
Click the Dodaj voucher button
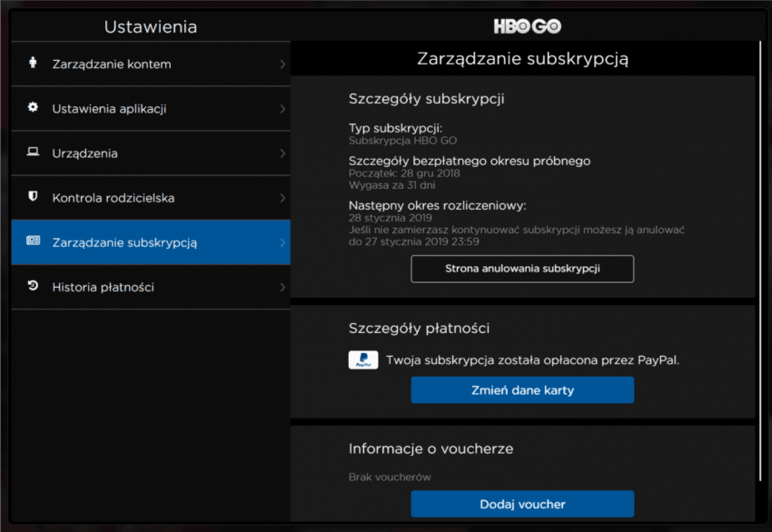[x=522, y=504]
